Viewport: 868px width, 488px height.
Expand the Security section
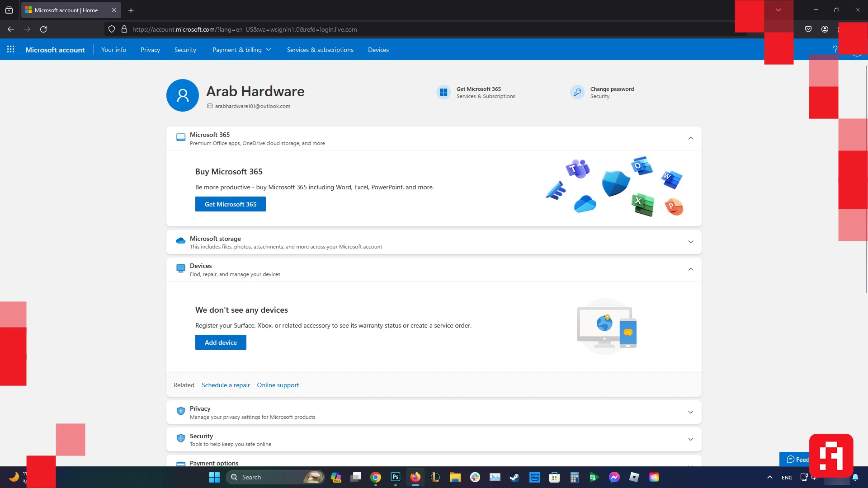point(691,439)
